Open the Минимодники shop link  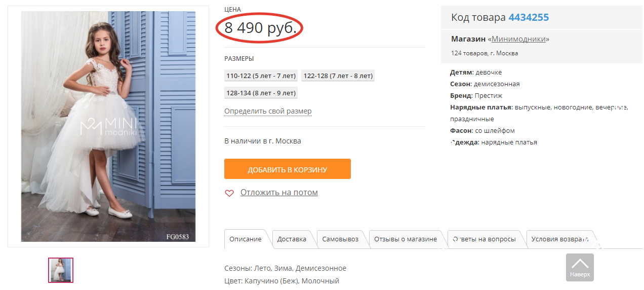tap(518, 39)
